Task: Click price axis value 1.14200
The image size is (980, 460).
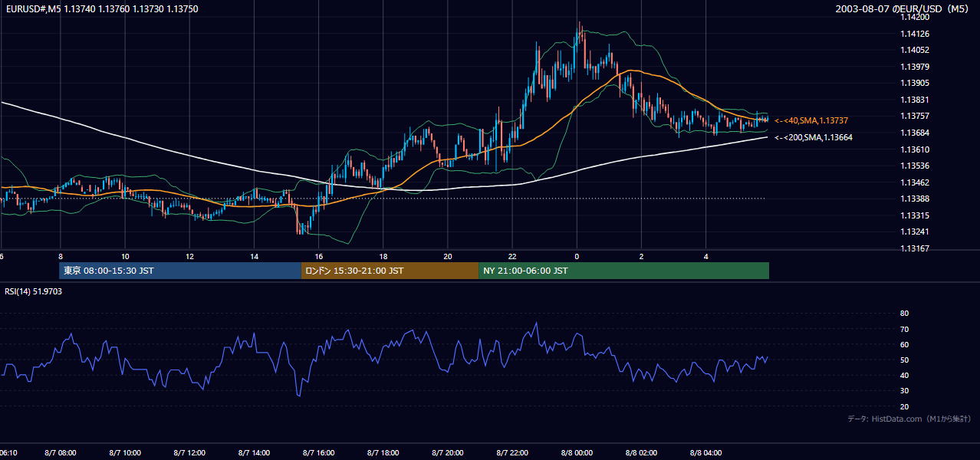Action: click(x=916, y=17)
